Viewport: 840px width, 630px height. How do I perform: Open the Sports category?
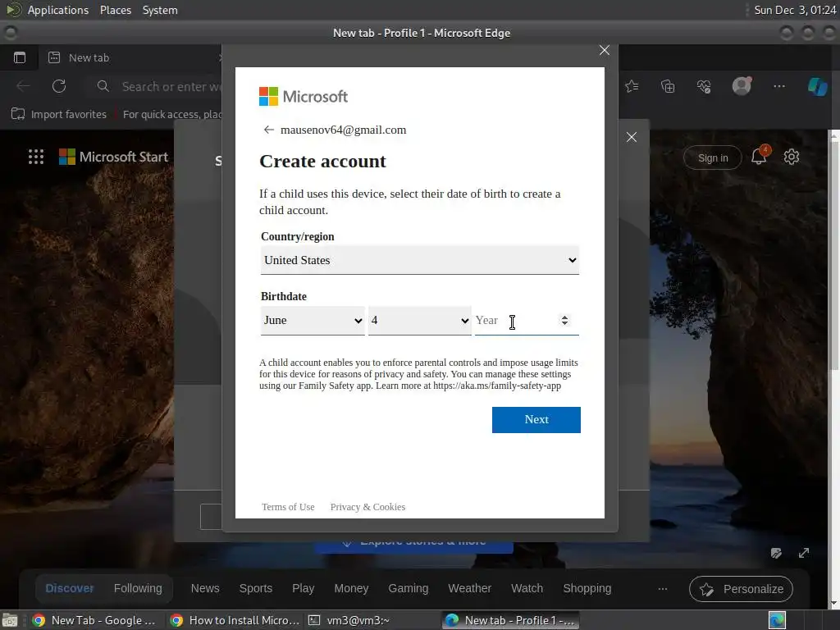256,588
